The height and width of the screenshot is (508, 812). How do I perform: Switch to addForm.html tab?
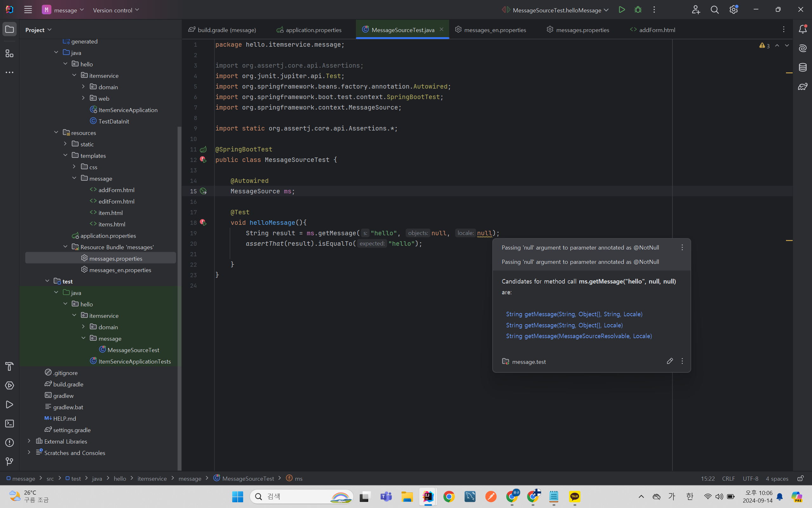653,30
